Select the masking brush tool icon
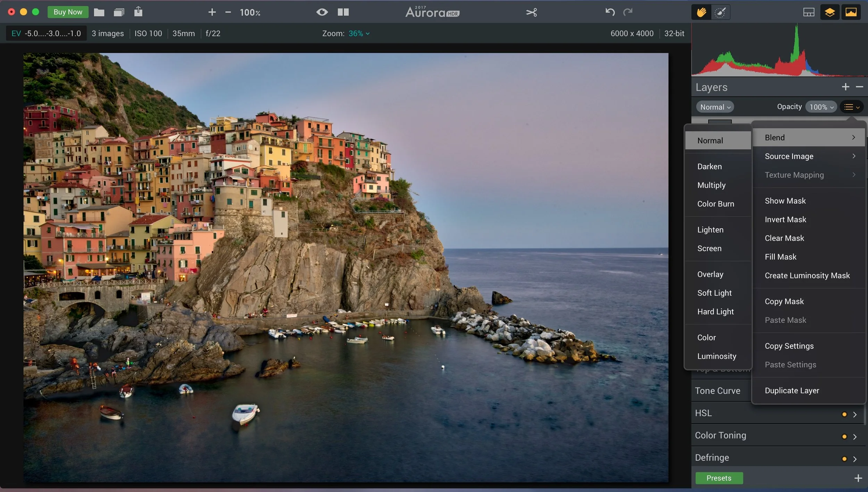Screen dimensions: 868x492 click(x=720, y=12)
